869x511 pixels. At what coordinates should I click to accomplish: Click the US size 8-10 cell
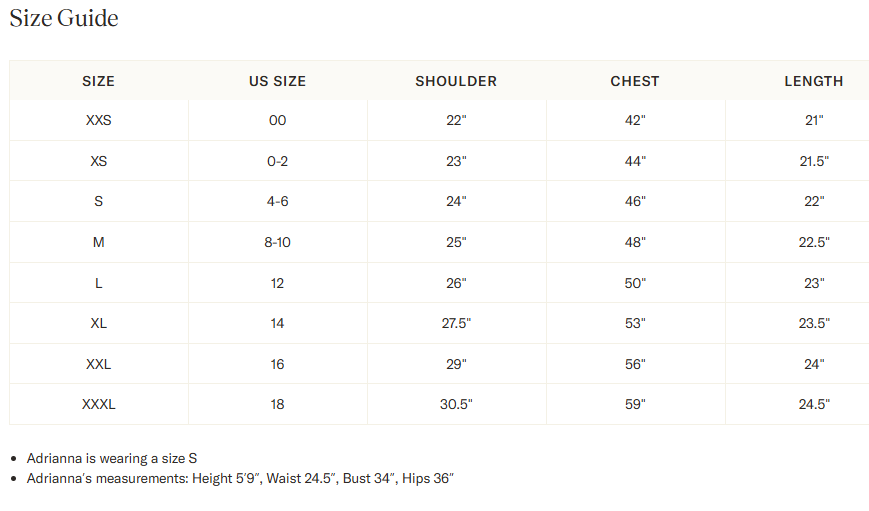(277, 242)
